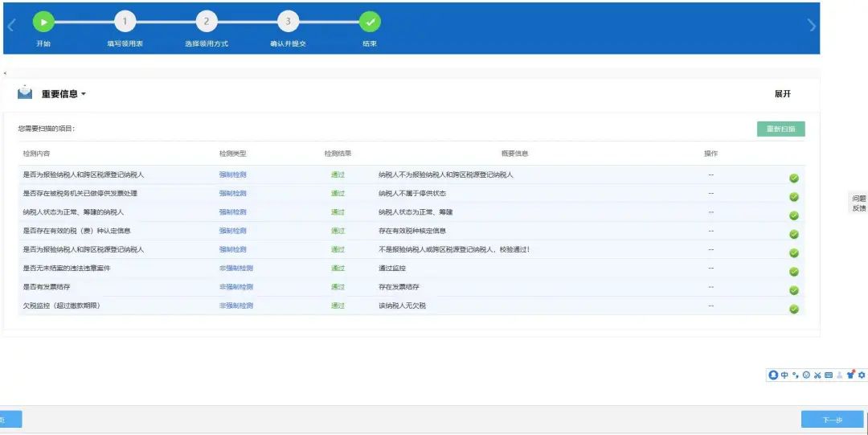Click the scissors screenshot icon in input bar

pos(817,375)
